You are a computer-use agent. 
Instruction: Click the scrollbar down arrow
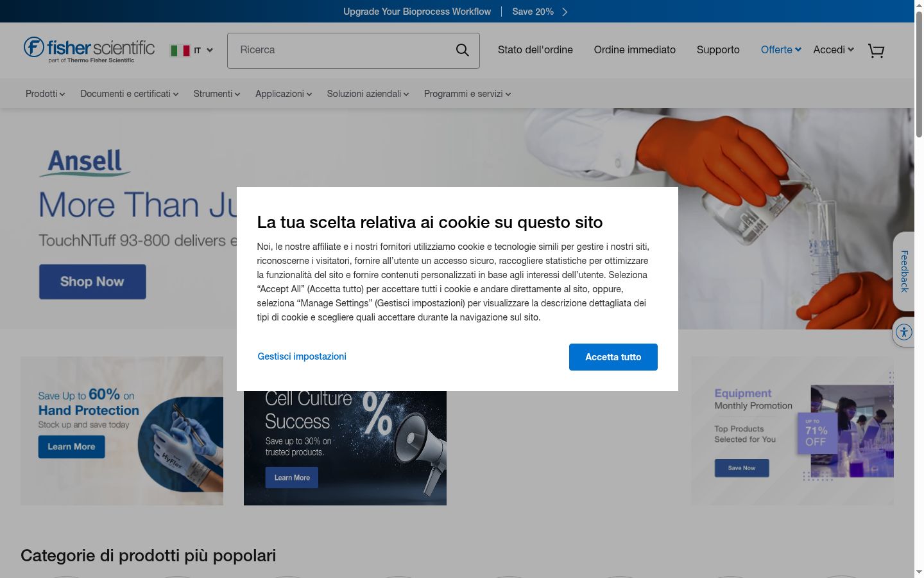[919, 572]
